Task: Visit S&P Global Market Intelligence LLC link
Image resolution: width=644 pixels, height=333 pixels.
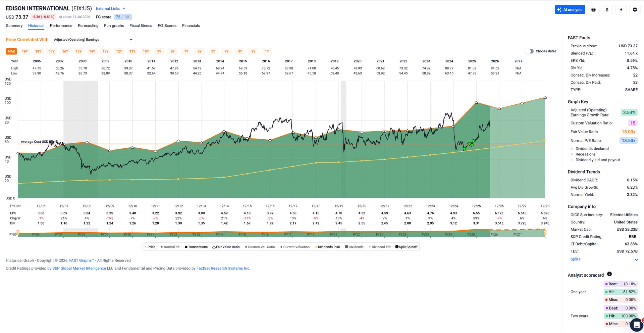Action: coord(83,269)
